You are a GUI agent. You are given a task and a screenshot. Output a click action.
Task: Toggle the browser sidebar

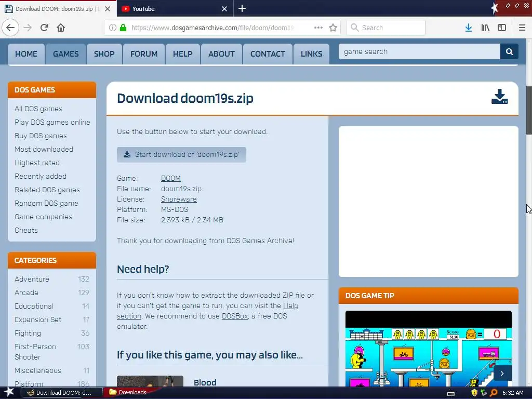pyautogui.click(x=502, y=28)
